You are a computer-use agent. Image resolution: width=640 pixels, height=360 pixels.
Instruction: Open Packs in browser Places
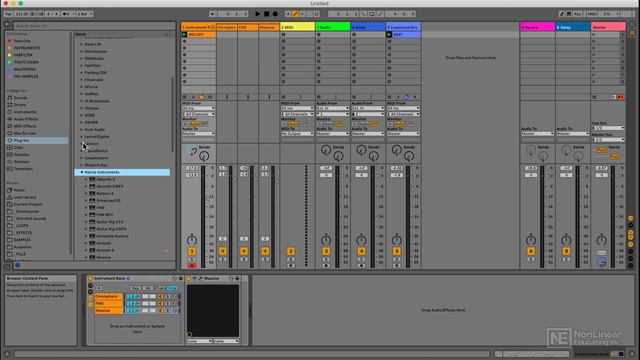19,190
